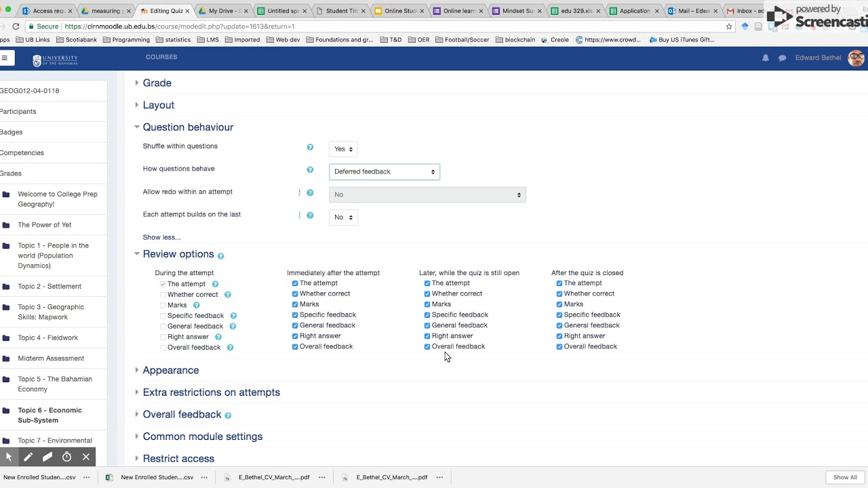This screenshot has width=868, height=488.
Task: Uncheck Right answer under Immediately after the attempt
Action: (295, 336)
